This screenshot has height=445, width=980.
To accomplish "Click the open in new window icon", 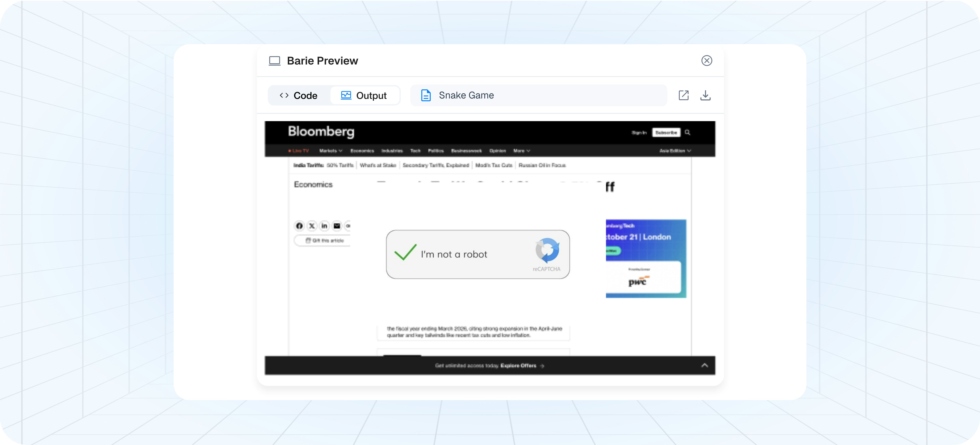I will [x=683, y=95].
